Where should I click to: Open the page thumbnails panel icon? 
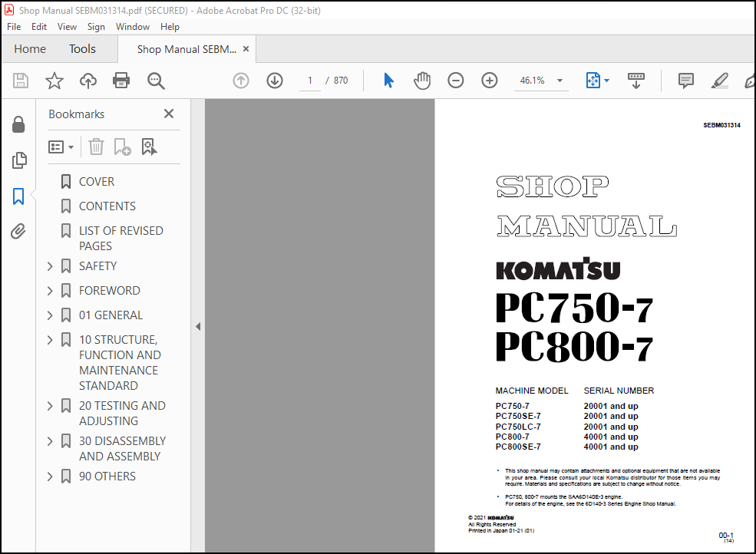pos(18,160)
